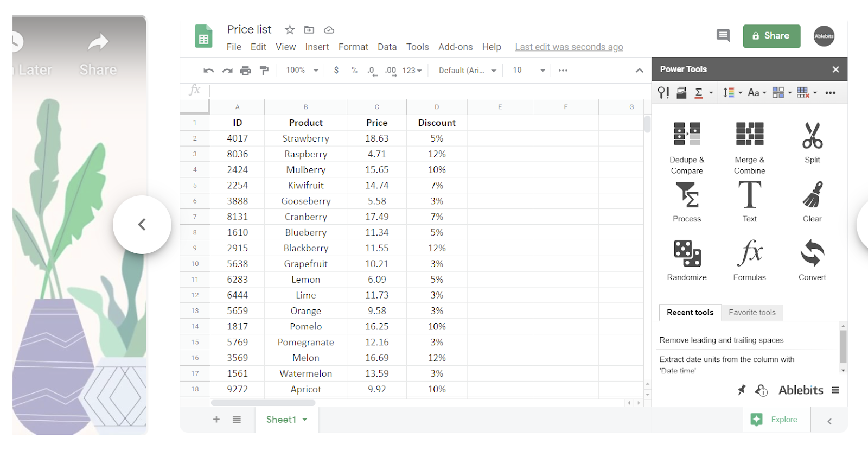Open the Ablebits hamburger menu
Screen dimensions: 868x463
(835, 390)
